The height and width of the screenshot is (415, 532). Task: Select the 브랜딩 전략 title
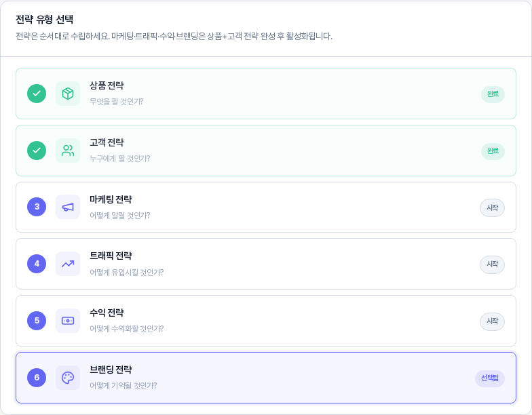click(x=111, y=370)
